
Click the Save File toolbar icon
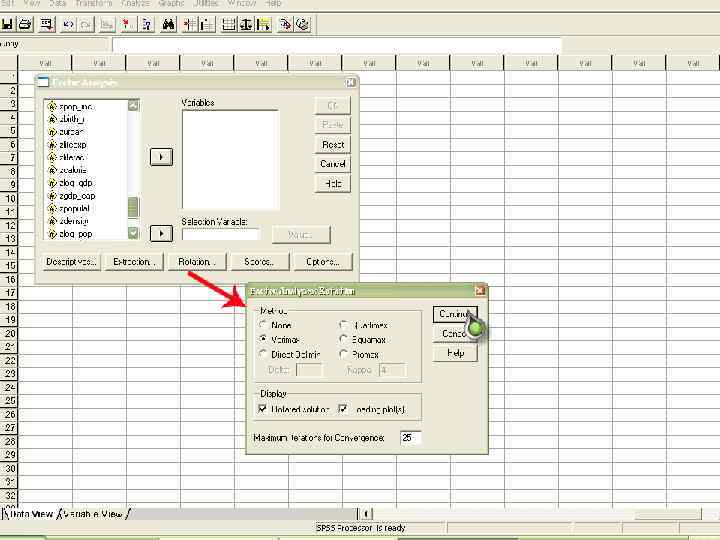(7, 24)
